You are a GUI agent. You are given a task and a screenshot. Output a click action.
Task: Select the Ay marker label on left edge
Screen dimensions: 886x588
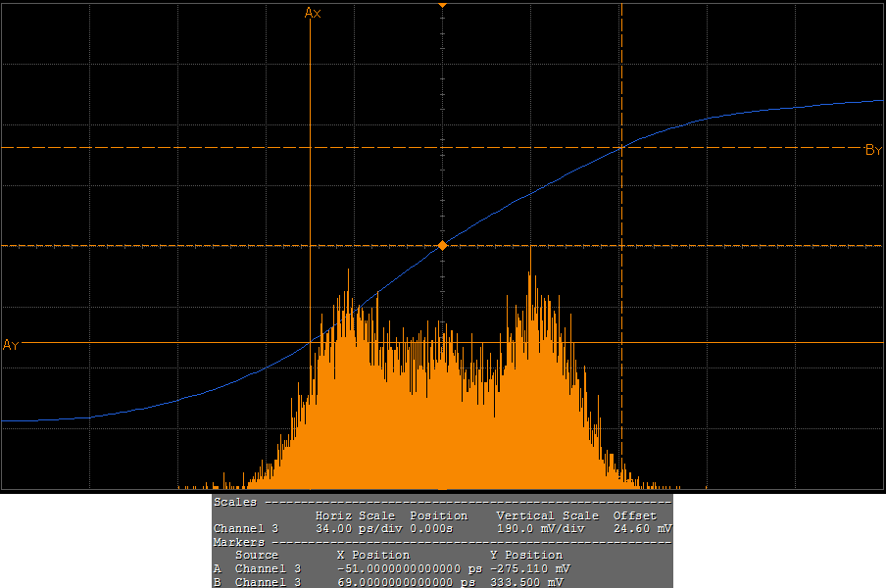11,345
